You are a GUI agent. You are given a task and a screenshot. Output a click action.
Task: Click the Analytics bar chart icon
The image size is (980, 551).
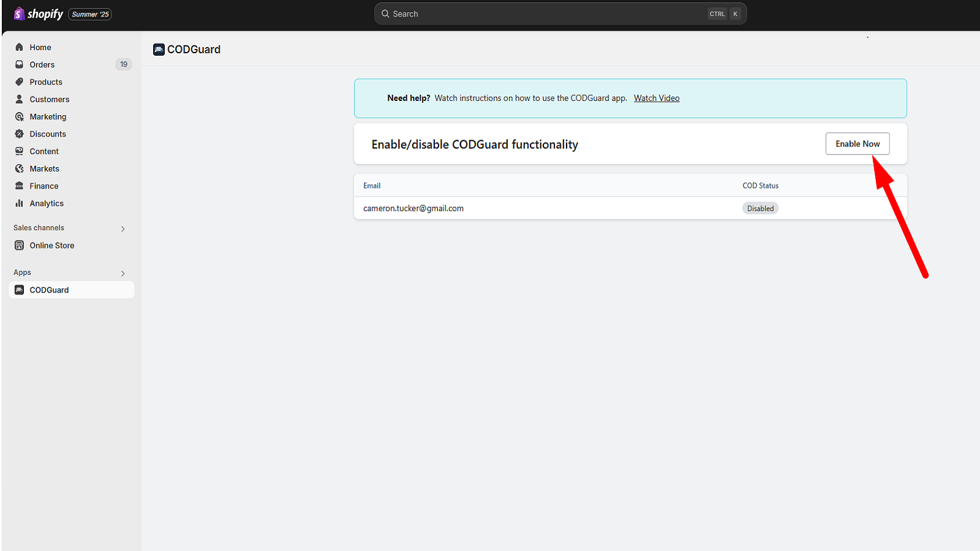[x=19, y=203]
